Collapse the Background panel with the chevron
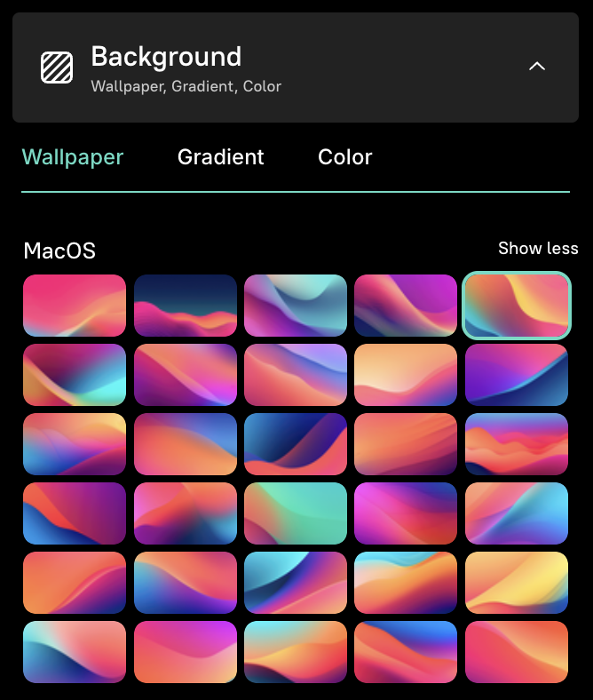Viewport: 593px width, 700px height. 537,67
